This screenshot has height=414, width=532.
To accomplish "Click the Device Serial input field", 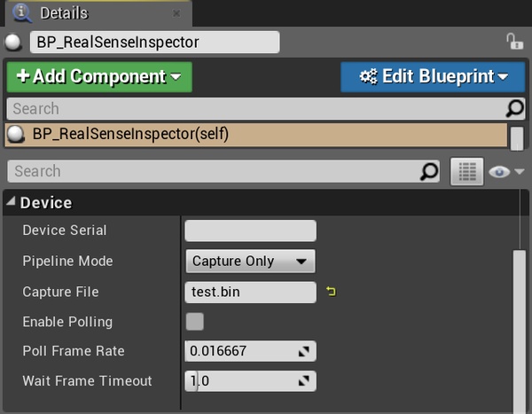I will tap(250, 230).
